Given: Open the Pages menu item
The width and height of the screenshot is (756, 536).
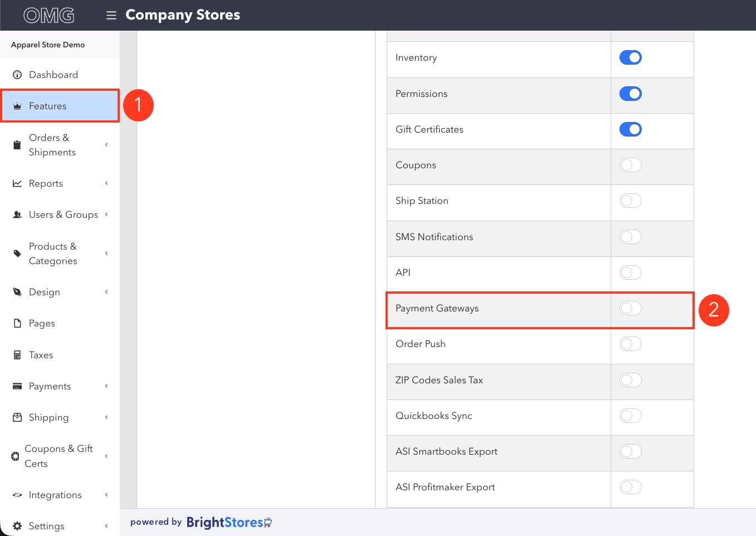Looking at the screenshot, I should tap(60, 323).
